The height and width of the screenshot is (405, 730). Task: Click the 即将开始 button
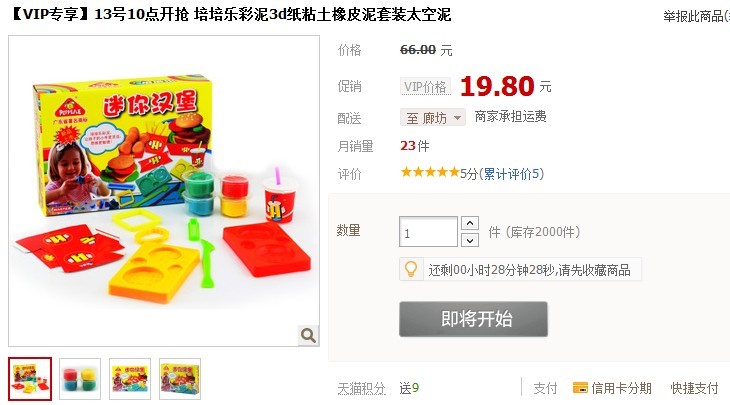(473, 319)
